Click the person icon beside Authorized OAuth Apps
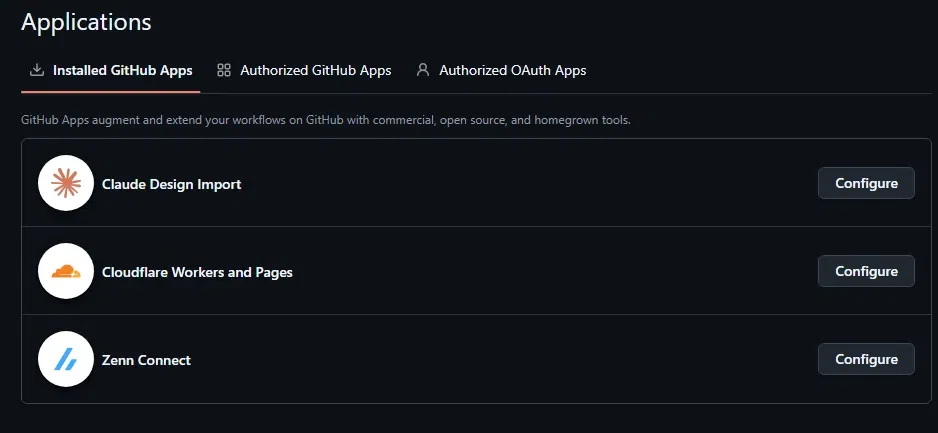Viewport: 938px width, 433px height. click(x=423, y=71)
